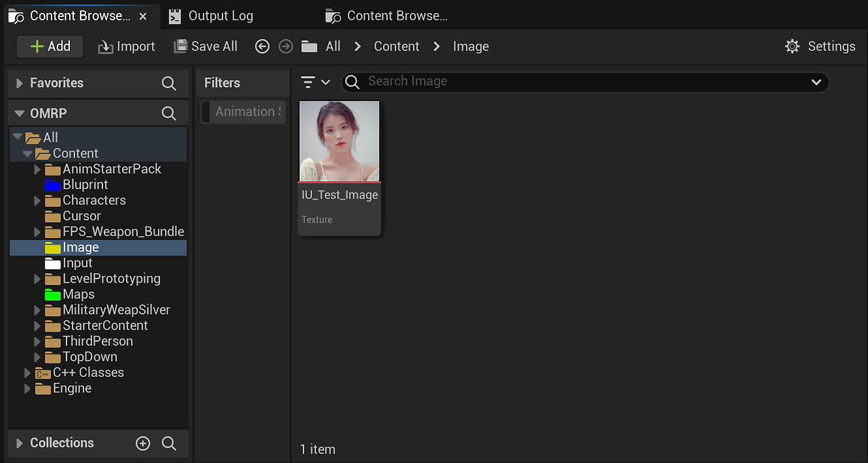Expand the Collections section

coord(20,443)
